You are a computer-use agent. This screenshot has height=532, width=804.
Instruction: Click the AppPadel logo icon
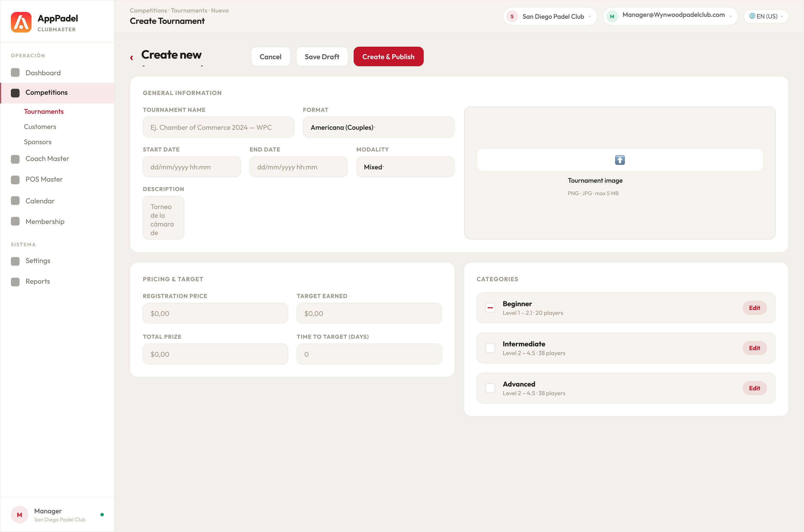[x=21, y=22]
